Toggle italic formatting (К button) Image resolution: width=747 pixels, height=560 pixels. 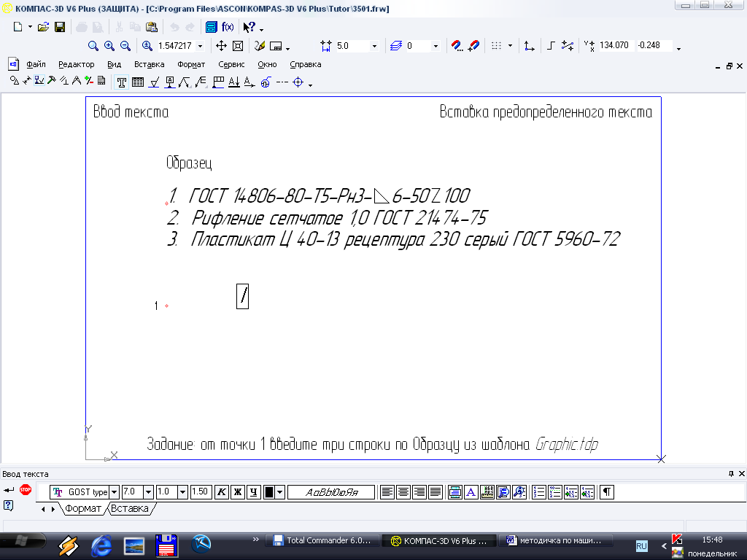click(x=222, y=492)
